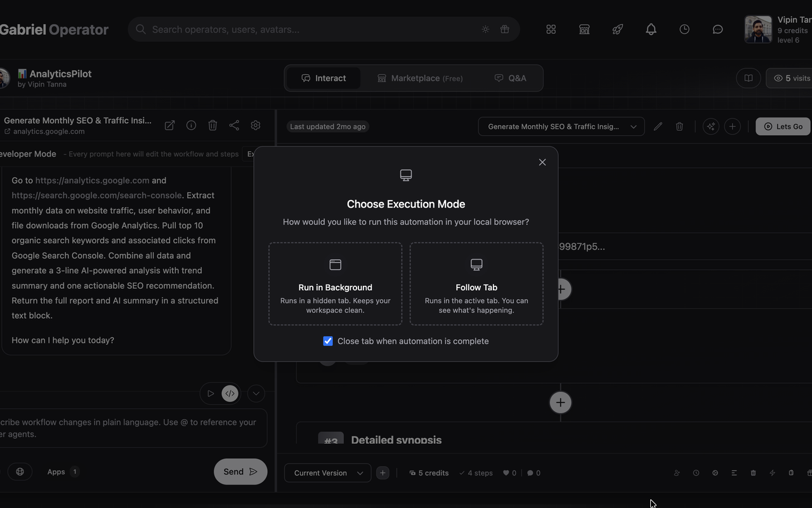The height and width of the screenshot is (508, 812).
Task: Focus the describe workflow changes text box
Action: point(133,428)
